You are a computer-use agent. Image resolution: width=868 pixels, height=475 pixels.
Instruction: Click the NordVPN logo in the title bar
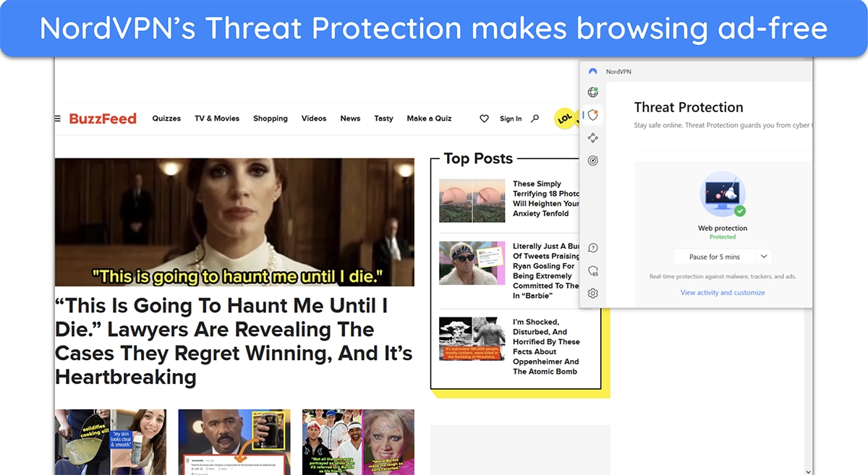click(x=593, y=72)
